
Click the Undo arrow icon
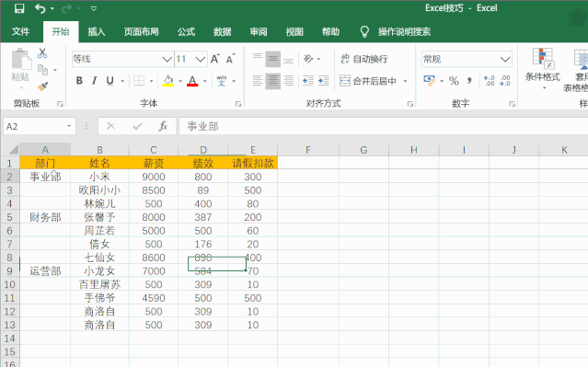pos(40,8)
